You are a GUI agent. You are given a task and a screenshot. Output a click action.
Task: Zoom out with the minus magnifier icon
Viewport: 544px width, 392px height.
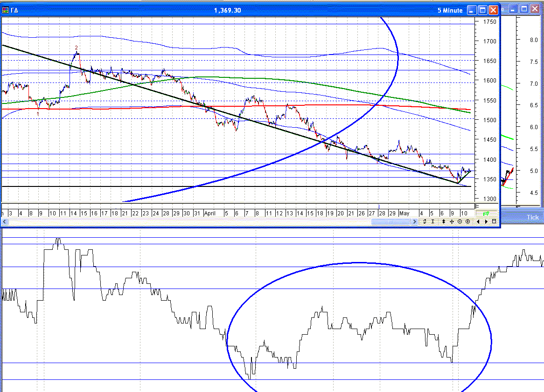[x=460, y=222]
